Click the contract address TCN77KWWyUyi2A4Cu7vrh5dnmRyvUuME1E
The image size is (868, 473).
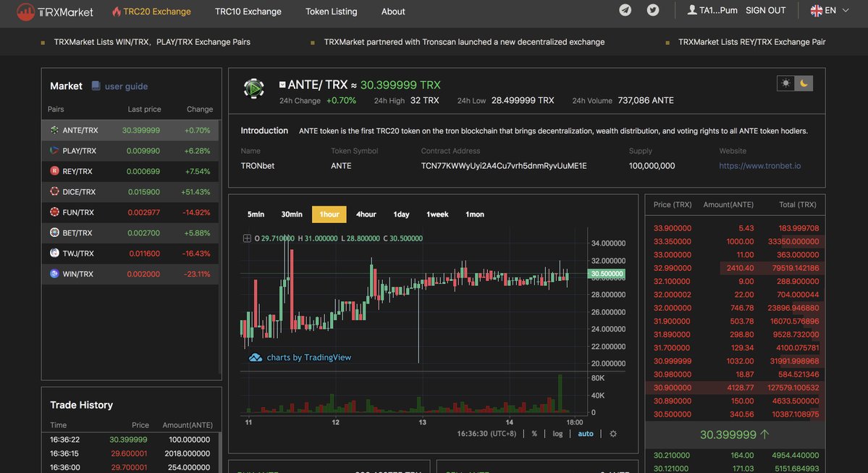(504, 166)
